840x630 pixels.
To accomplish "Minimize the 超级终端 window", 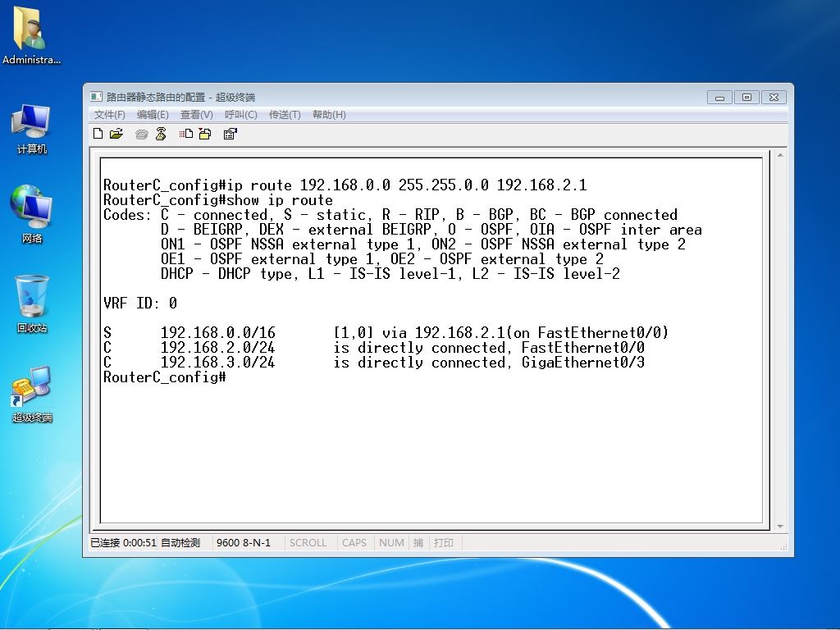I will click(x=720, y=98).
